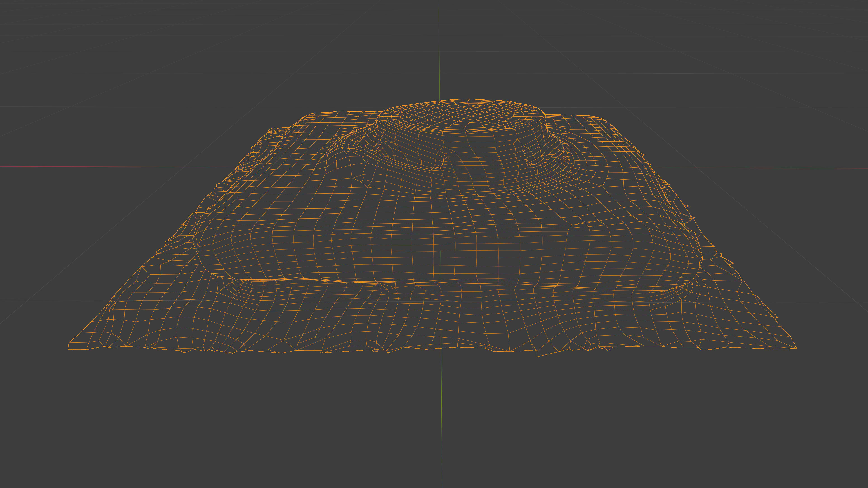Click the red X axis line left of mesh

(101, 166)
